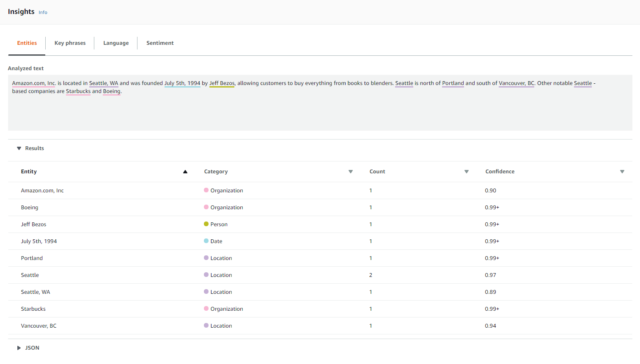This screenshot has width=640, height=364.
Task: Select the Portland entity cell in table
Action: pyautogui.click(x=32, y=258)
